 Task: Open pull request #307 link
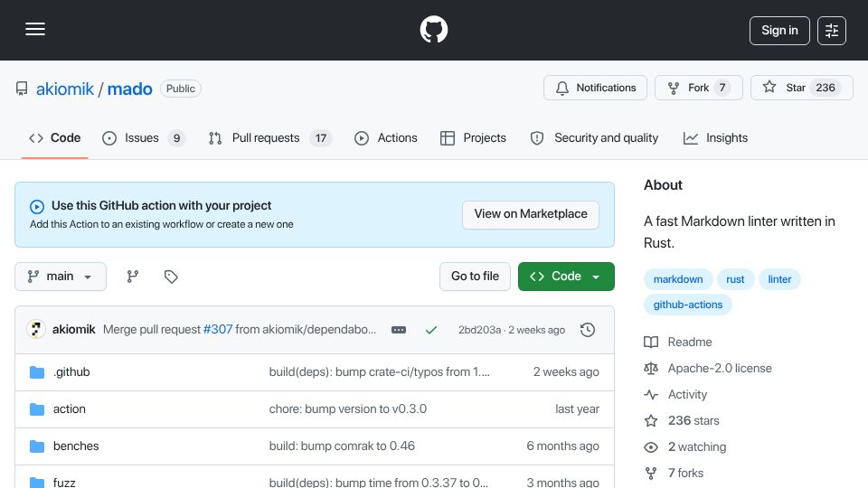(218, 330)
